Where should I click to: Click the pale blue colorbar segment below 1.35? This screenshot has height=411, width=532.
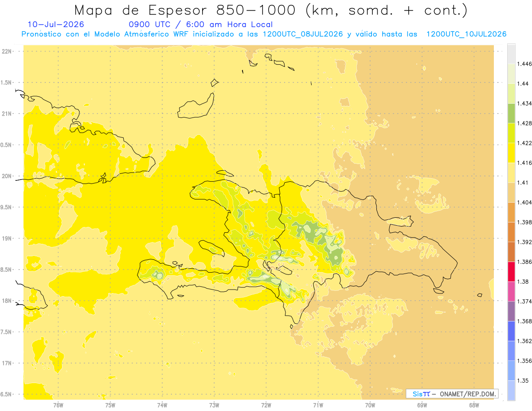[x=511, y=390]
